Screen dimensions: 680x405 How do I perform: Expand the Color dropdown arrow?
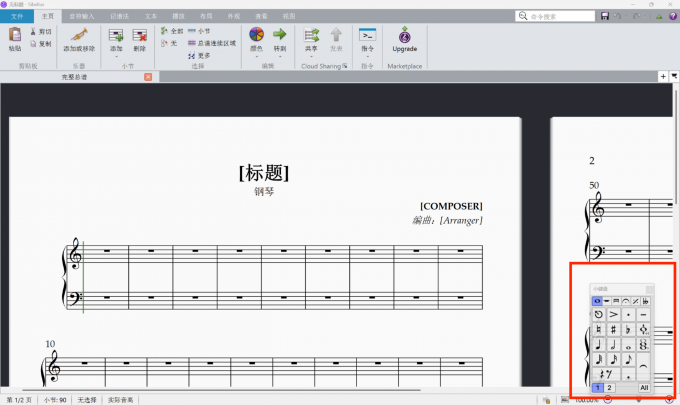(x=256, y=56)
